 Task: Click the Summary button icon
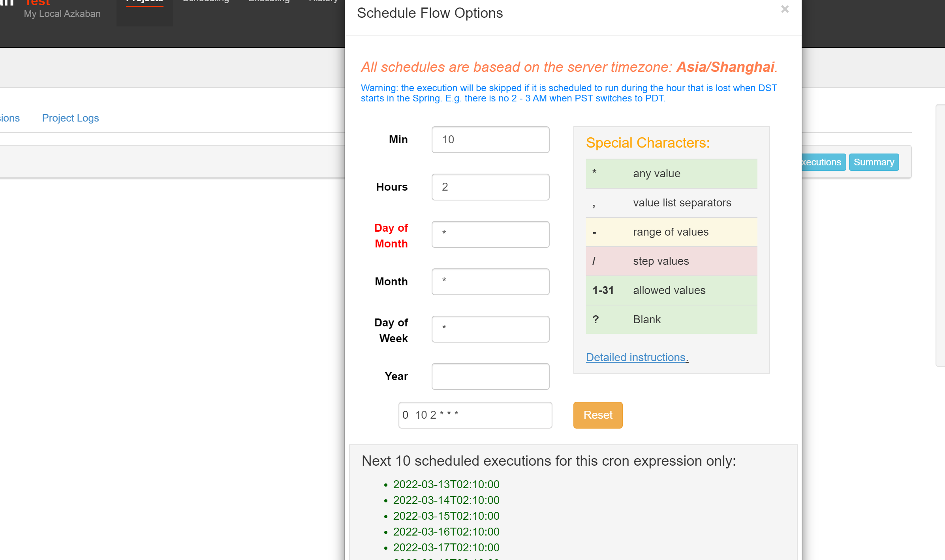[875, 162]
